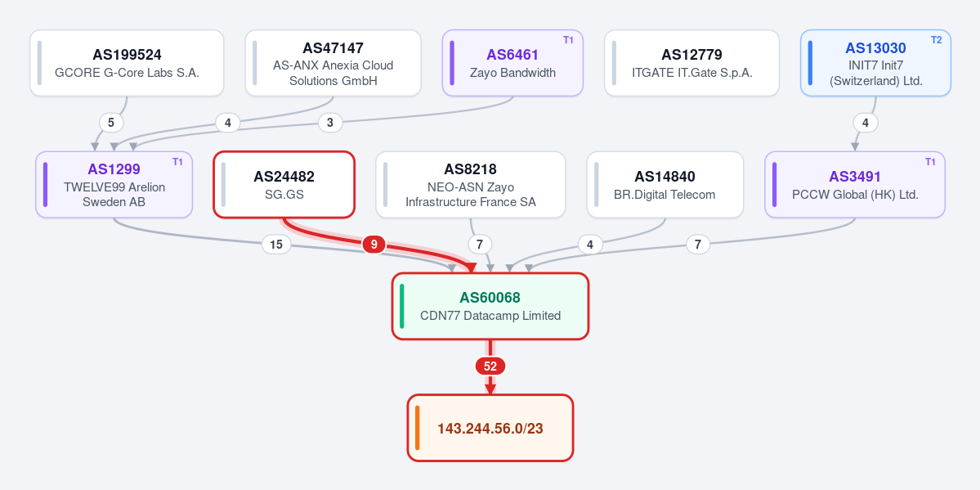Click the edge label 7 below AS8218
Viewport: 980px width, 490px height.
click(x=480, y=245)
